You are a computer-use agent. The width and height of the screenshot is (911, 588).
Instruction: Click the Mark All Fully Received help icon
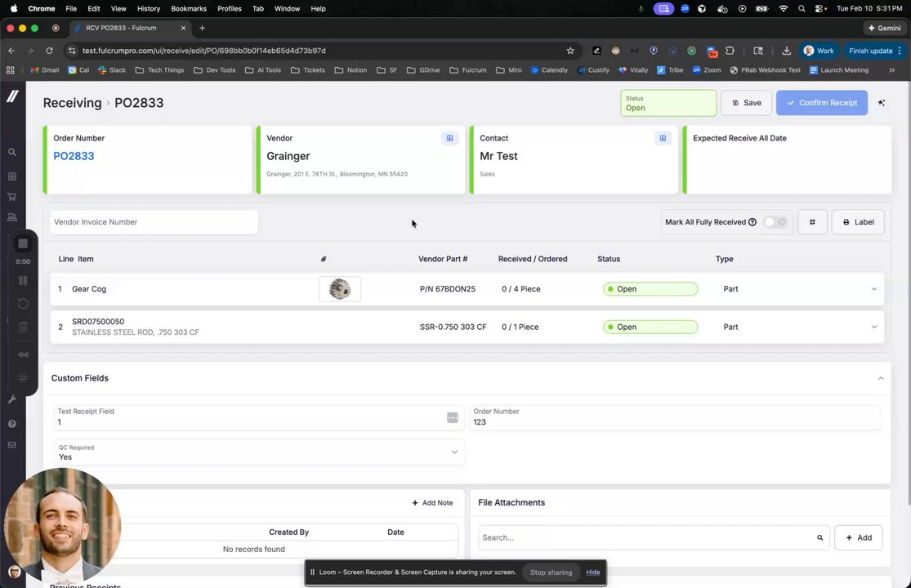(752, 222)
